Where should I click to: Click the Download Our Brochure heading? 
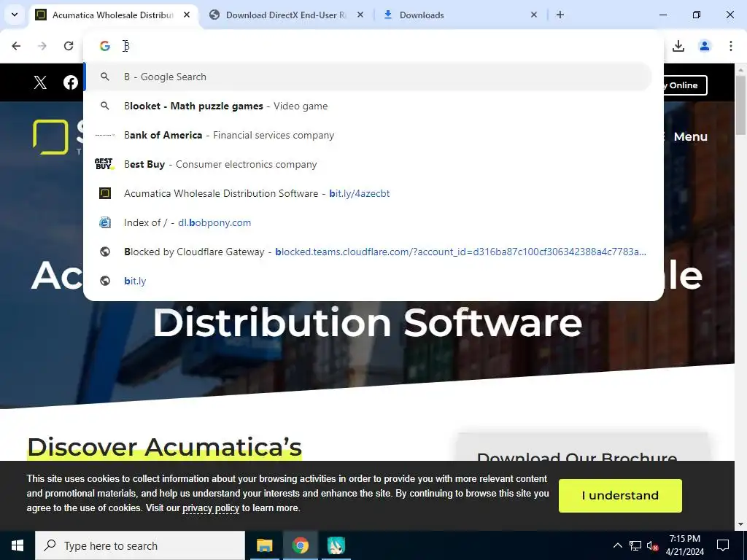577,456
